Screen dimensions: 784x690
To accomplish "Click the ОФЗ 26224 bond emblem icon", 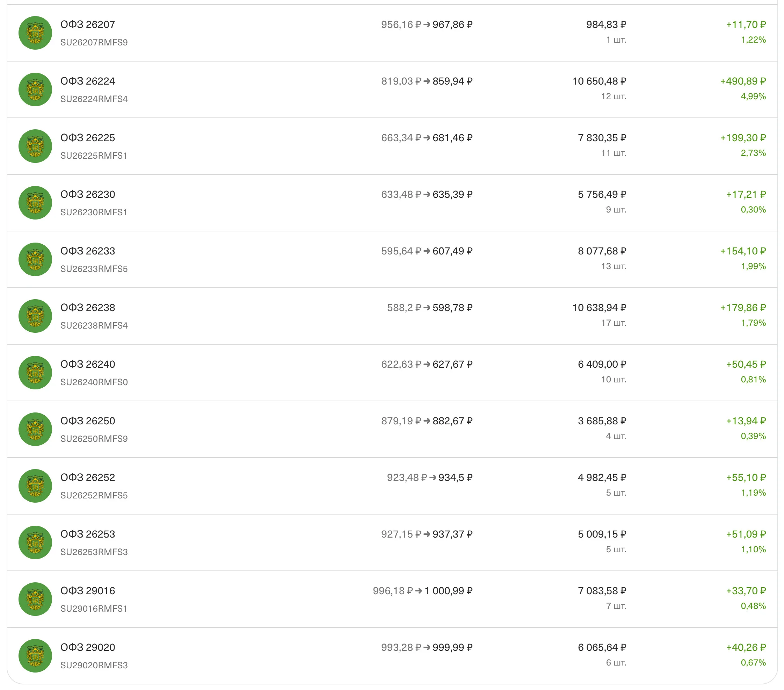I will point(35,89).
